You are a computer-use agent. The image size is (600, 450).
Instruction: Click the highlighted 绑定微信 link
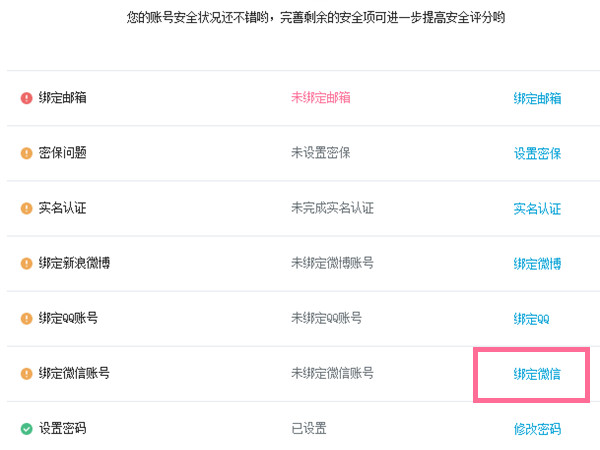point(537,374)
